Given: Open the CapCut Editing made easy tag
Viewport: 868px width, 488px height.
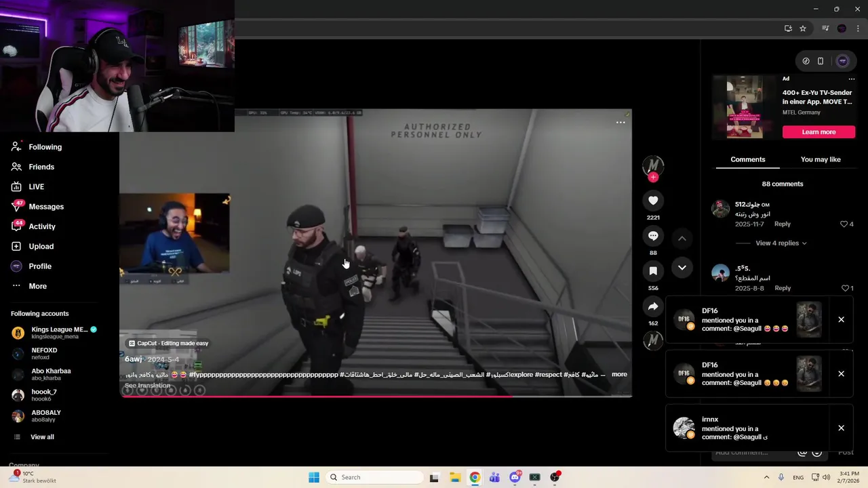Looking at the screenshot, I should click(x=168, y=343).
